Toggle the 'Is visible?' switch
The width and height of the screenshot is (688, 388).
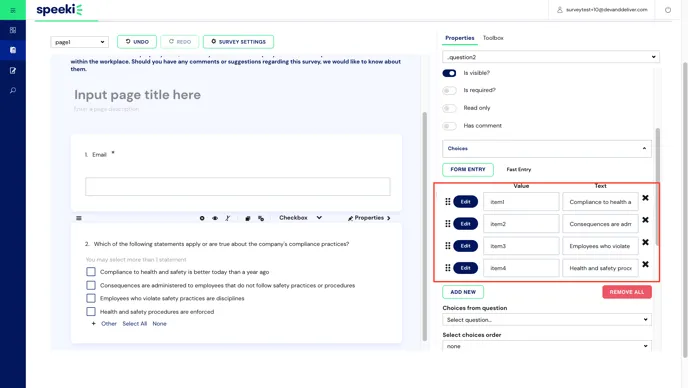[449, 73]
